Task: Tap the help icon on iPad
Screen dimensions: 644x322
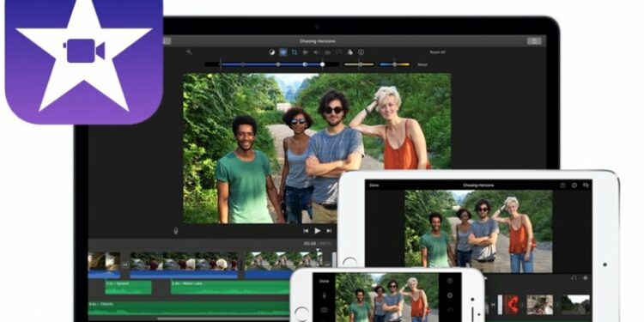Action: click(x=562, y=185)
